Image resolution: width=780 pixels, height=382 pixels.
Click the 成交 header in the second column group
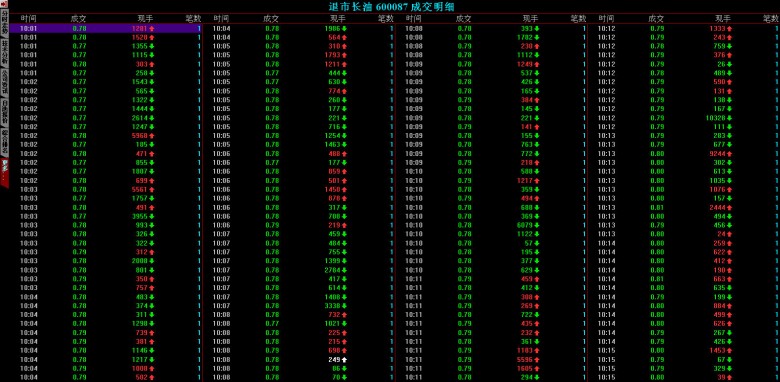point(271,18)
